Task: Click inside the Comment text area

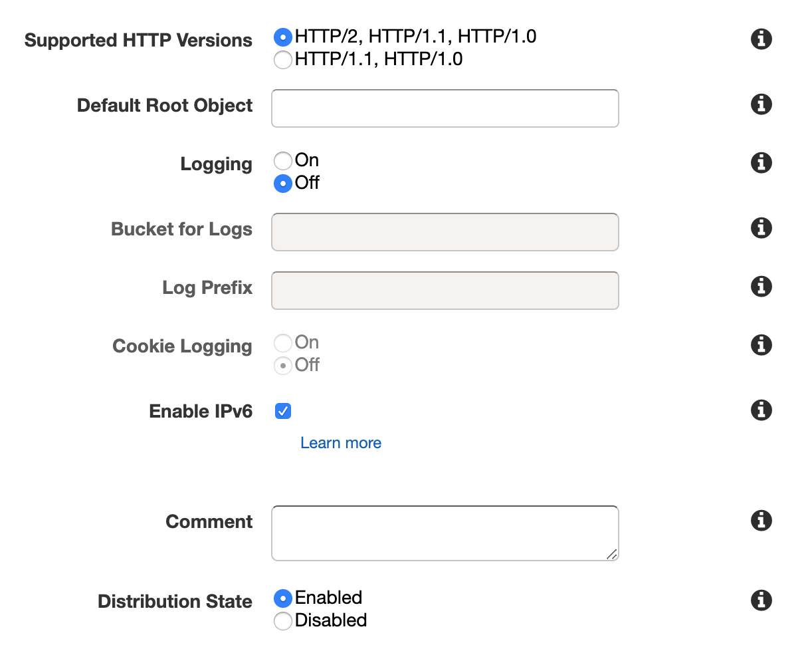Action: 445,533
